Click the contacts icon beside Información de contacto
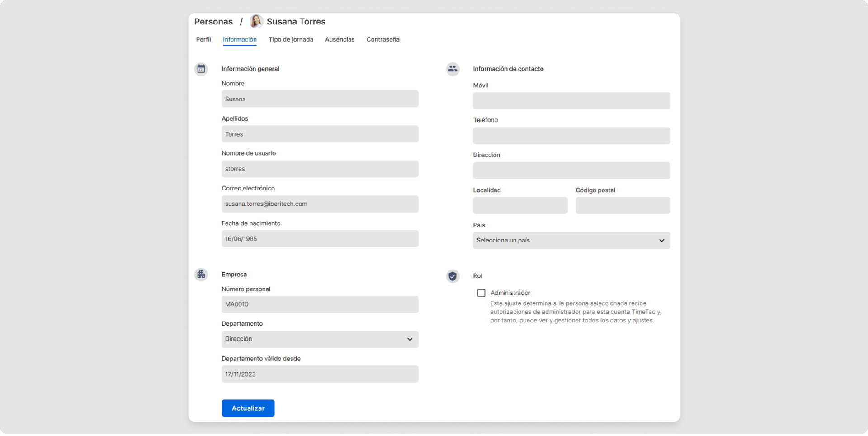Viewport: 868px width, 436px height. (452, 69)
